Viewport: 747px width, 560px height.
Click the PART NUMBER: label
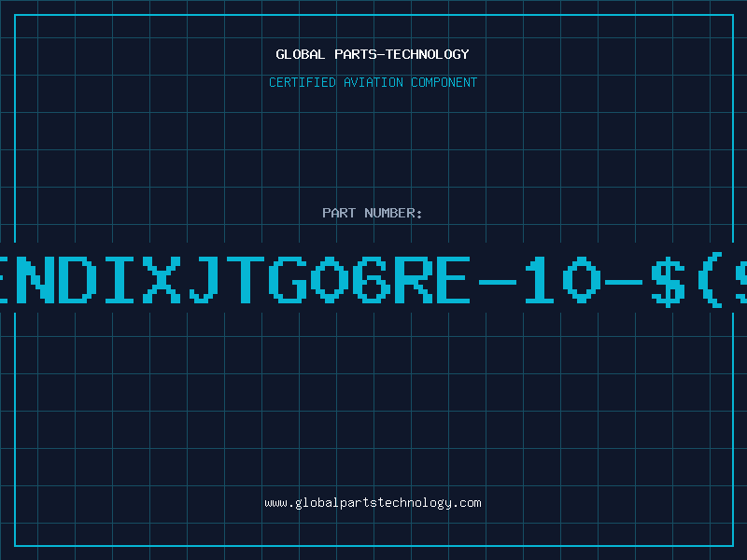(x=373, y=213)
